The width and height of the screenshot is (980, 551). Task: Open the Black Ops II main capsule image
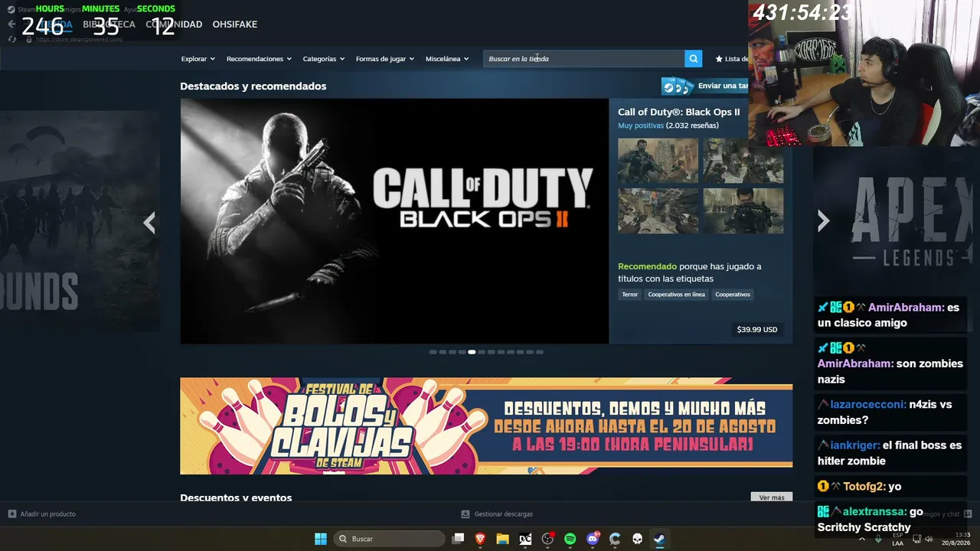coord(394,221)
